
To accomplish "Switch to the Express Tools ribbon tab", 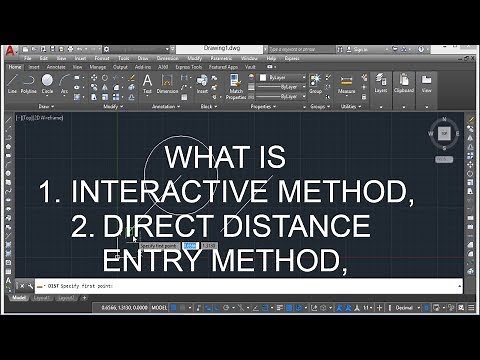I will tap(189, 67).
